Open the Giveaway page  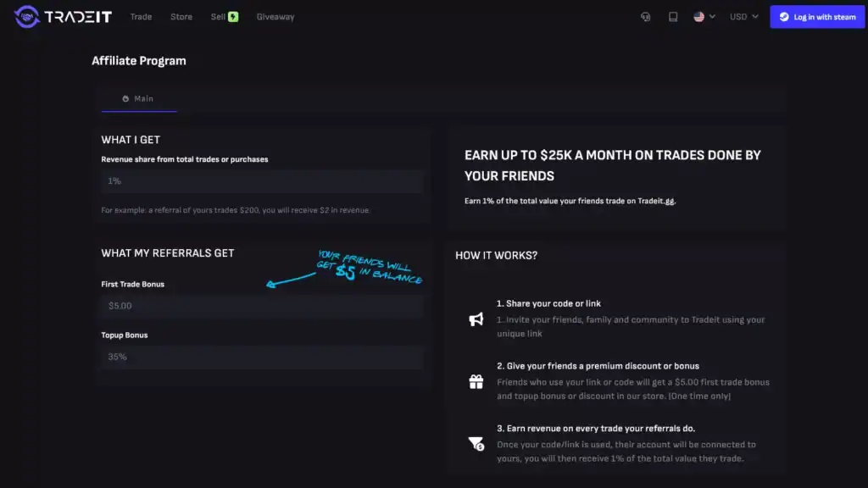click(275, 17)
